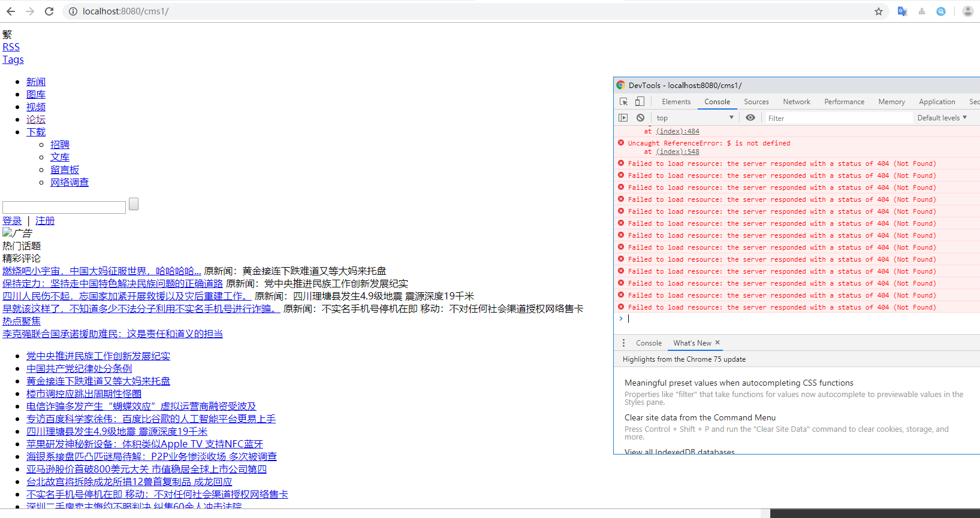This screenshot has width=980, height=518.
Task: Open article 党中央推进民族工作创新发展纪实 in list
Action: pos(98,356)
